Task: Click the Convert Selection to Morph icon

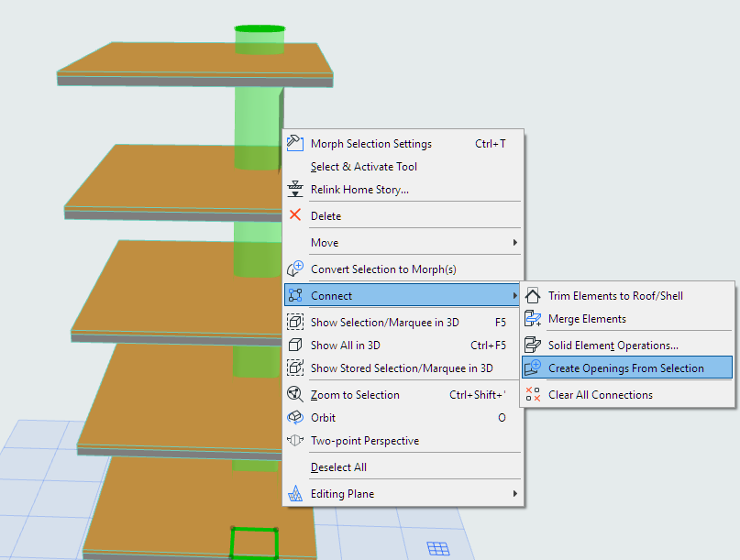Action: coord(295,269)
